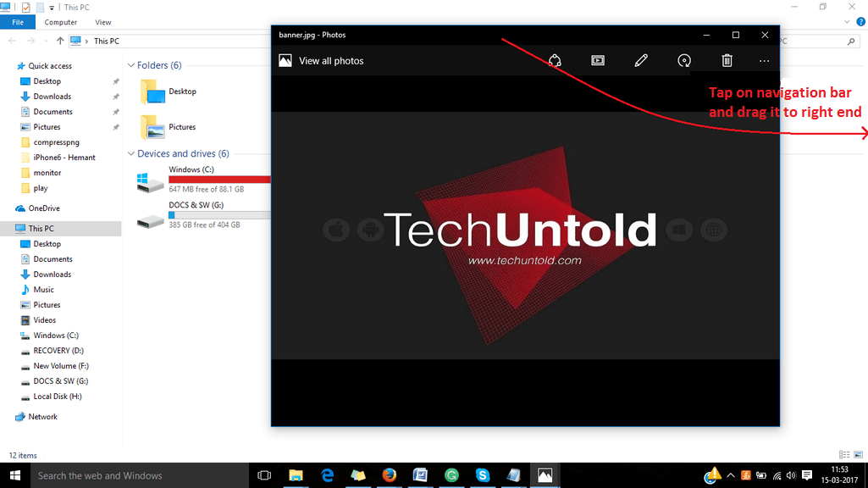Open the Action Center notifications icon
Screen dimensions: 868x488
(x=807, y=475)
